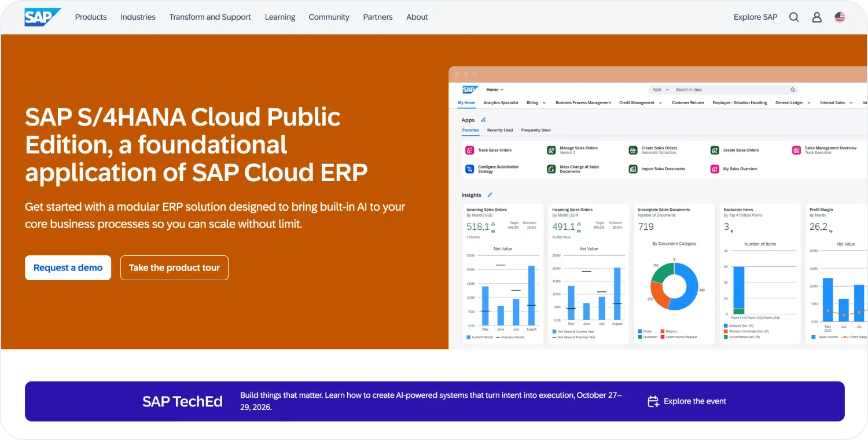
Task: Click the Take the product tour button
Action: point(174,268)
